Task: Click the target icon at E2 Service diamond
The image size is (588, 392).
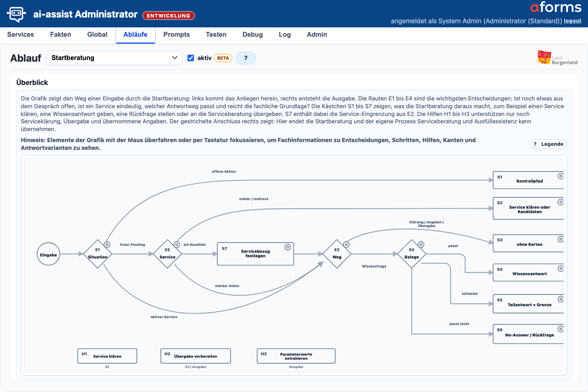Action: [177, 245]
